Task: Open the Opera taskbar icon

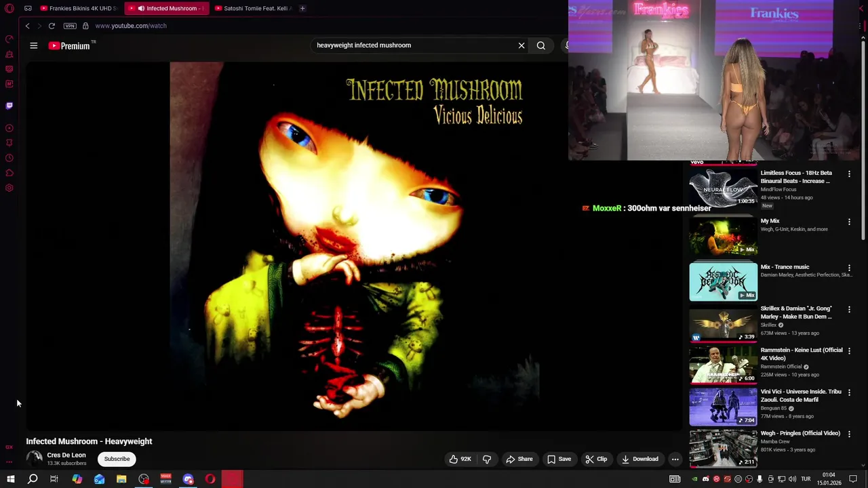Action: point(210,479)
